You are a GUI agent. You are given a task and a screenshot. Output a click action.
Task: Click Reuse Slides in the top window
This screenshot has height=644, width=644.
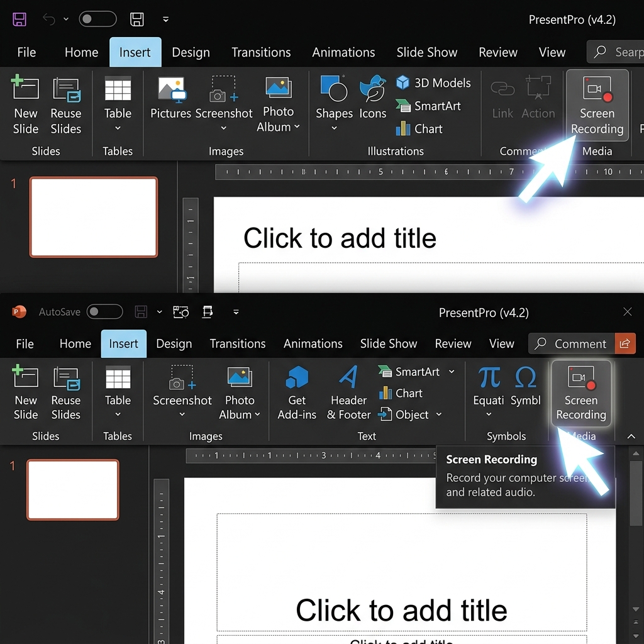click(x=65, y=105)
